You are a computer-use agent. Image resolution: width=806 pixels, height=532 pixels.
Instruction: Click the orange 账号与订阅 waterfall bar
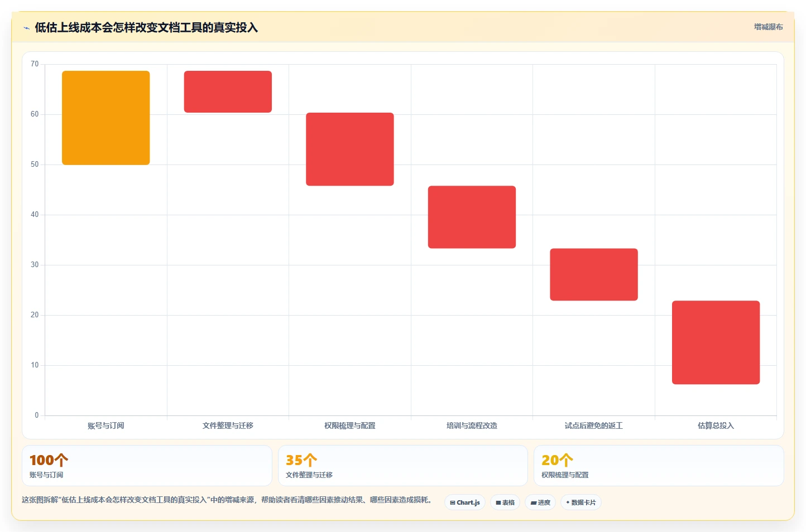106,118
